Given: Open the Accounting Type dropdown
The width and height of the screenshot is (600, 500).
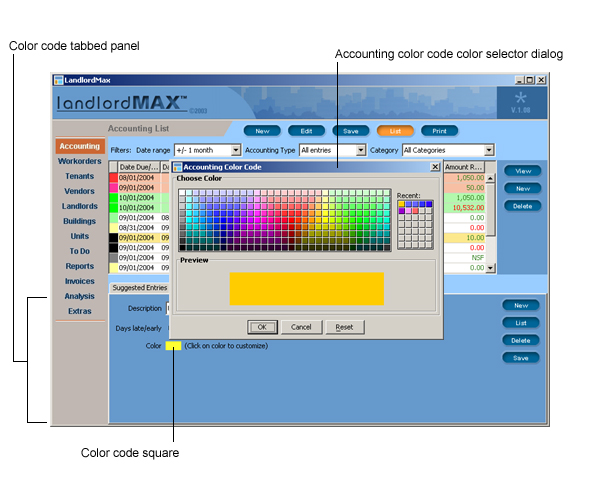Looking at the screenshot, I should pyautogui.click(x=361, y=150).
